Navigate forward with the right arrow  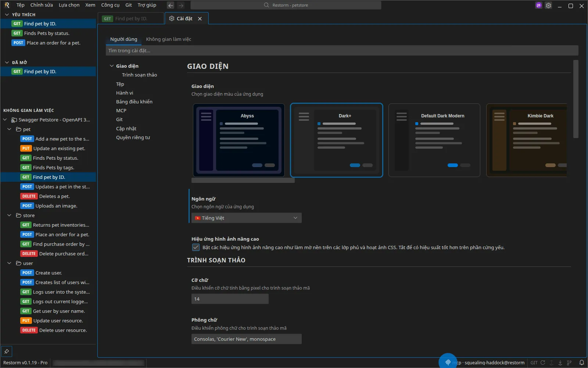coord(181,5)
